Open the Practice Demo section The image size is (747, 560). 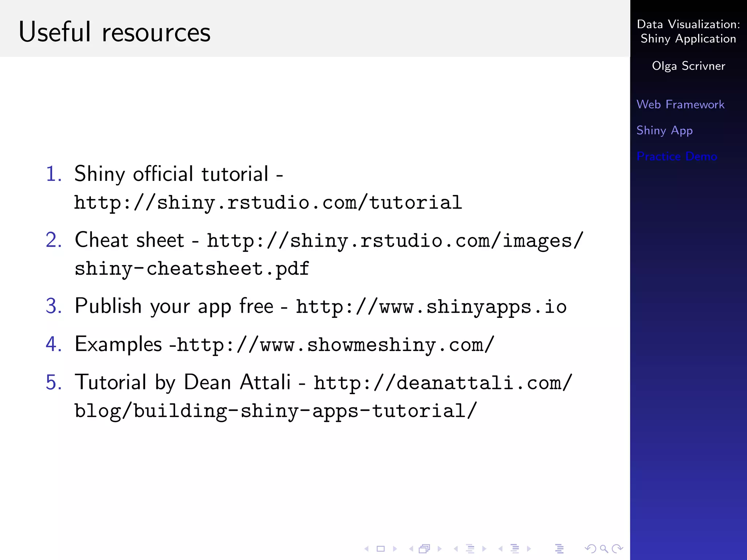pyautogui.click(x=677, y=156)
